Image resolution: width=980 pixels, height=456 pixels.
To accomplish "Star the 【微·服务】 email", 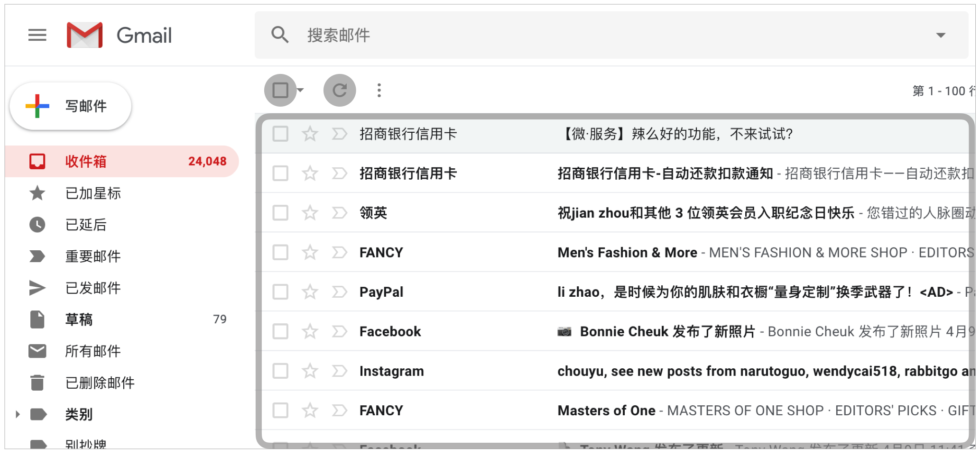I will pyautogui.click(x=310, y=134).
